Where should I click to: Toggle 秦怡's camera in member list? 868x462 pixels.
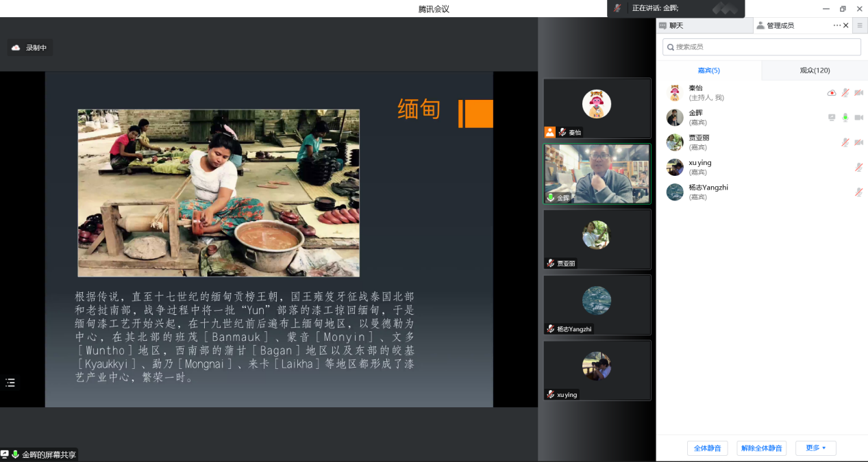coord(858,93)
